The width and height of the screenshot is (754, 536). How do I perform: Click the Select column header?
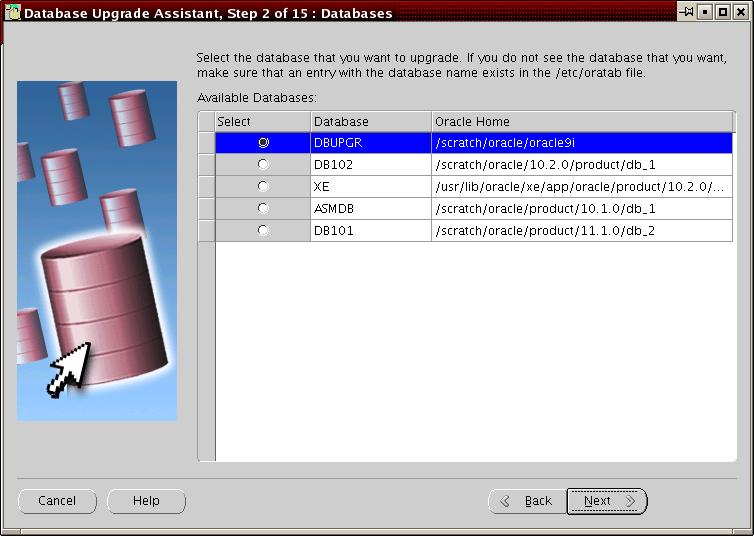[x=263, y=122]
